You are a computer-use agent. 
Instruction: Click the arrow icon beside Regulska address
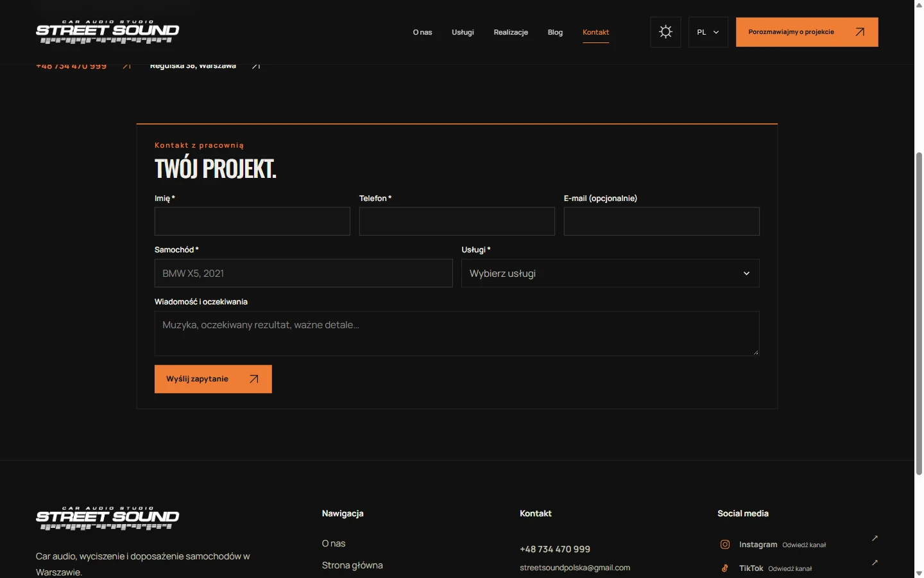256,66
